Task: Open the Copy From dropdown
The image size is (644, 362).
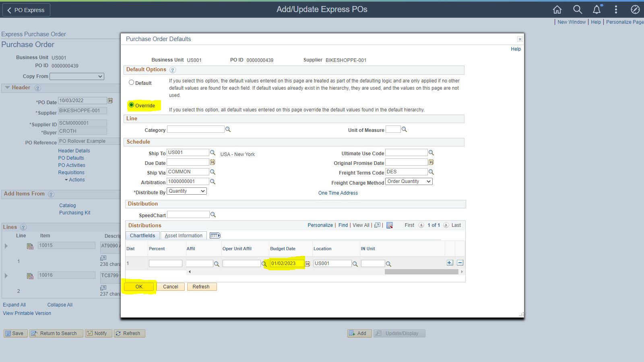Action: coord(77,76)
